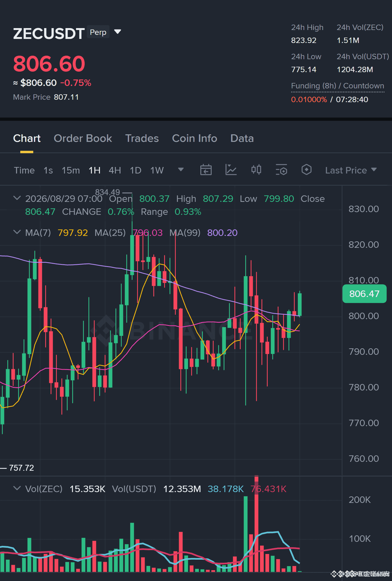Open the ZECUSDT pair selector dropdown arrow

(x=118, y=32)
